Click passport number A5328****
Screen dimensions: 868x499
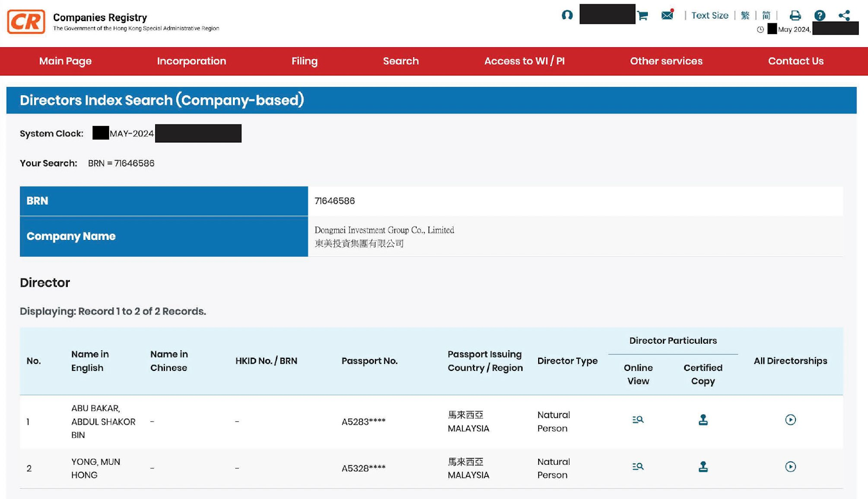click(363, 468)
